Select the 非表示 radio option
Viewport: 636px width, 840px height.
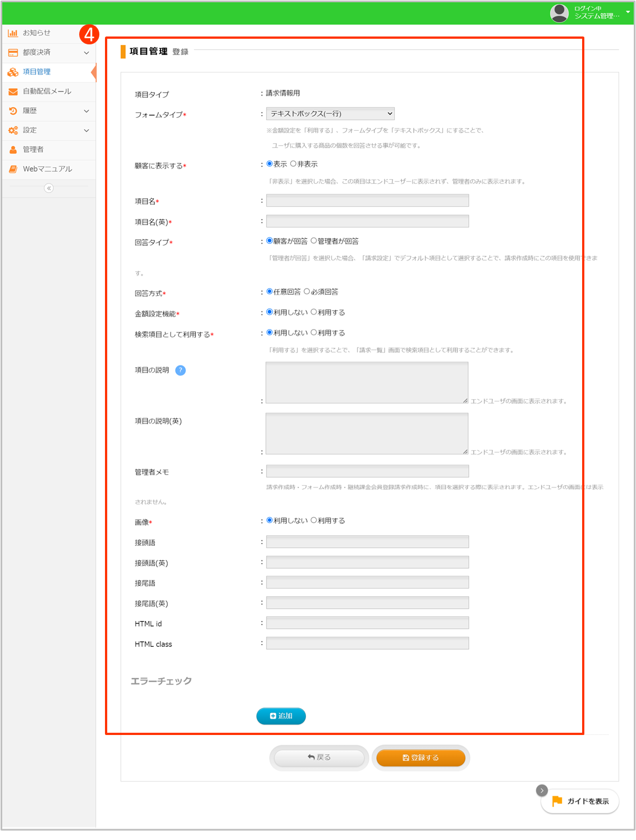click(x=293, y=164)
